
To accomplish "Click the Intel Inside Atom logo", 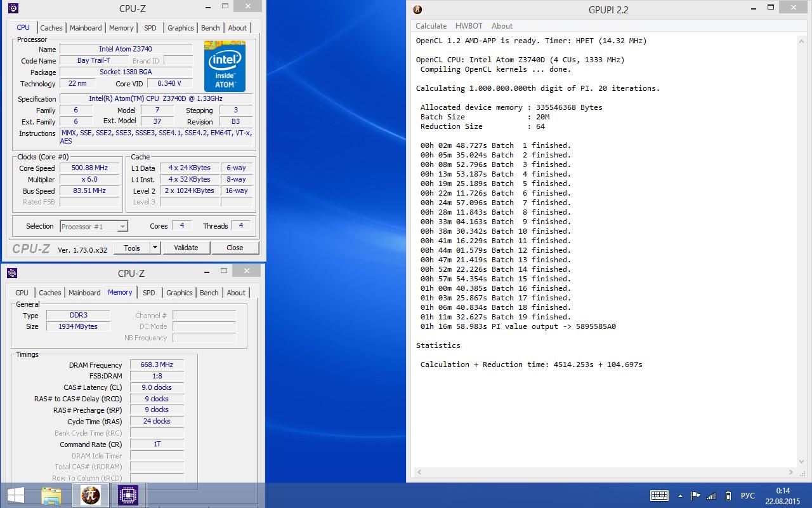I will point(225,67).
